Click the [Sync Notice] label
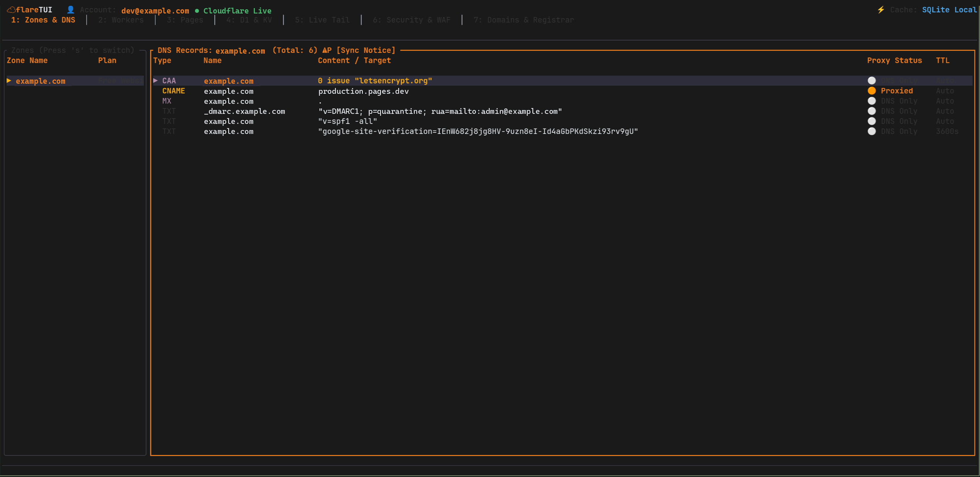The height and width of the screenshot is (477, 980). [366, 50]
